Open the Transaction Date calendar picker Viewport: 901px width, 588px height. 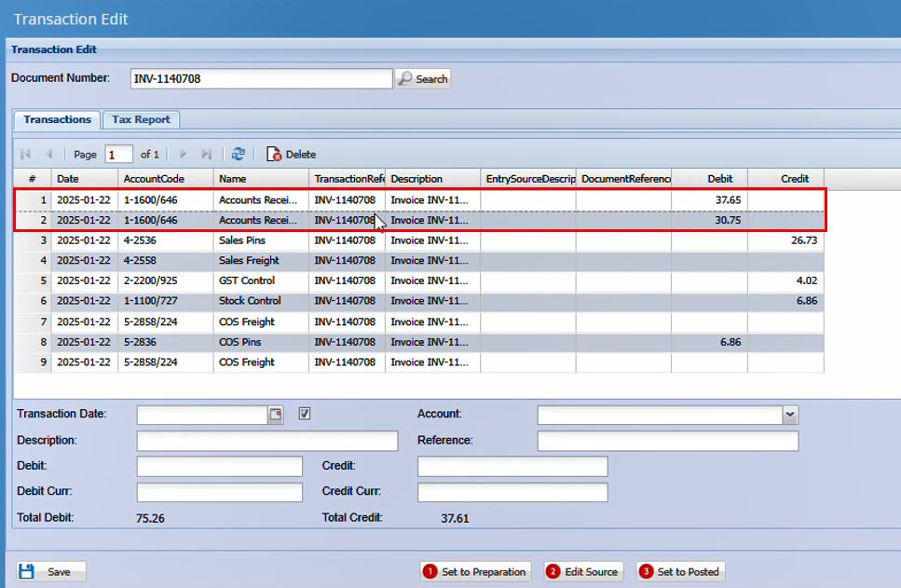[275, 415]
